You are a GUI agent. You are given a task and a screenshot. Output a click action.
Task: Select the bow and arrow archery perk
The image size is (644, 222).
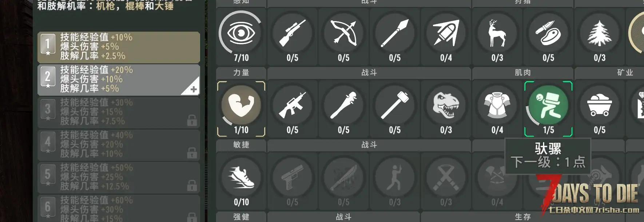point(343,33)
